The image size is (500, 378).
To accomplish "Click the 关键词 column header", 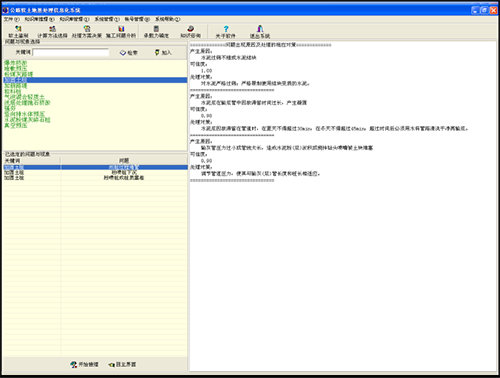I will coord(32,161).
